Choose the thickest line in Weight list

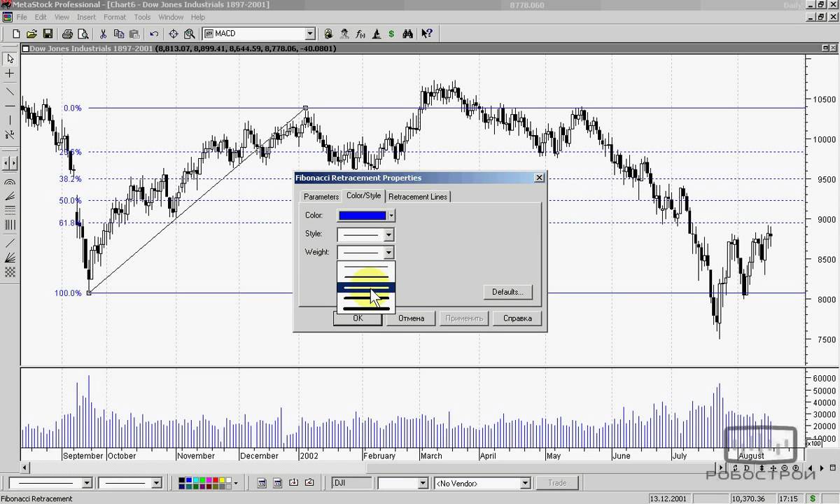(366, 308)
